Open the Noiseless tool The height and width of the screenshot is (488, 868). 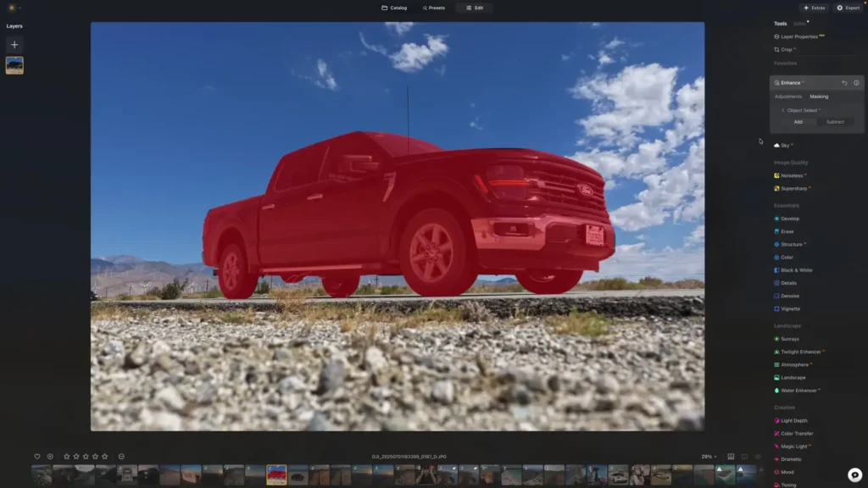pos(793,175)
